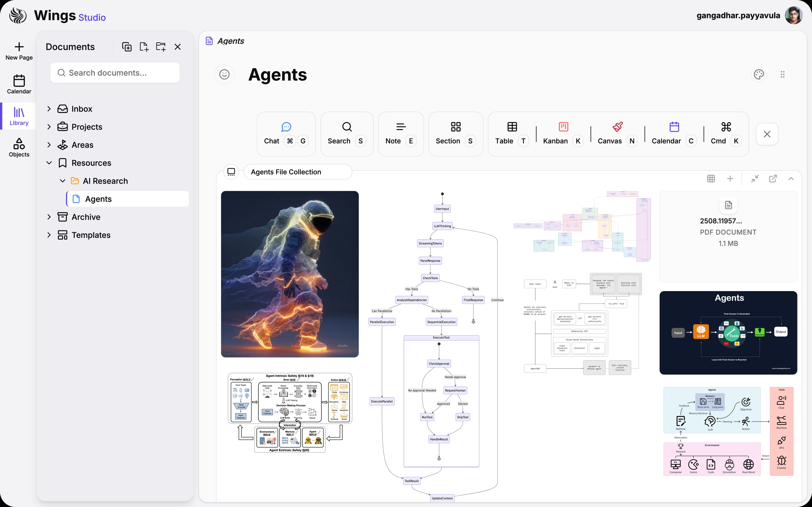Open document in external view via arrow icon
The image size is (812, 507).
[773, 178]
